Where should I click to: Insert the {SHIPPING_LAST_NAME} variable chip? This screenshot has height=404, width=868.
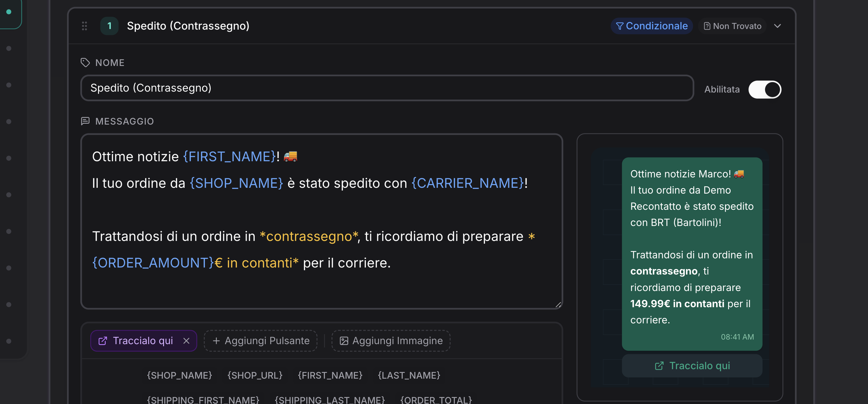330,400
